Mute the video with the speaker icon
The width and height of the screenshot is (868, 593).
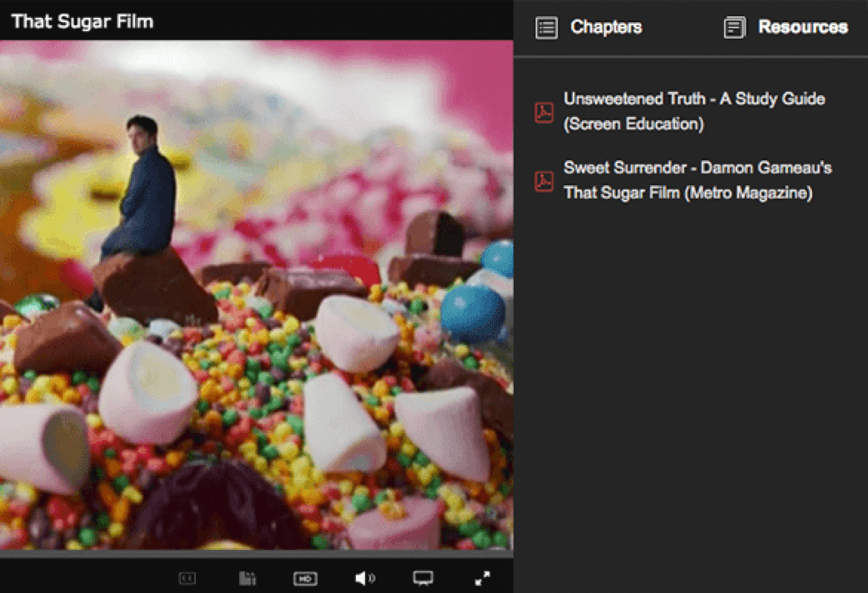click(x=365, y=578)
